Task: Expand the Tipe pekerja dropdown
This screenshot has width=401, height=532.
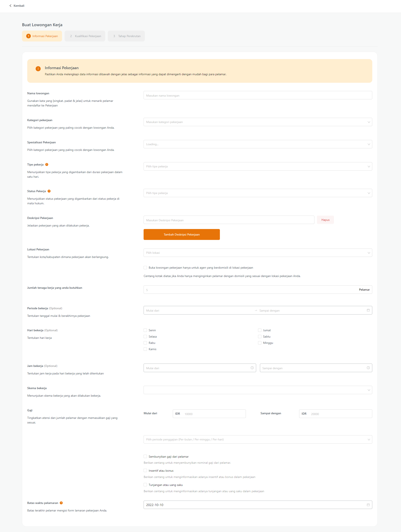Action: [x=258, y=166]
